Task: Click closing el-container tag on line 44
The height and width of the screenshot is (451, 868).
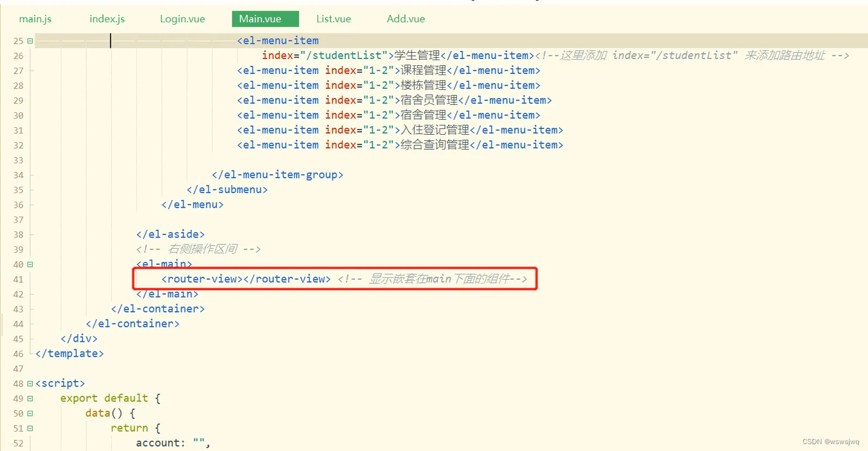Action: click(133, 324)
